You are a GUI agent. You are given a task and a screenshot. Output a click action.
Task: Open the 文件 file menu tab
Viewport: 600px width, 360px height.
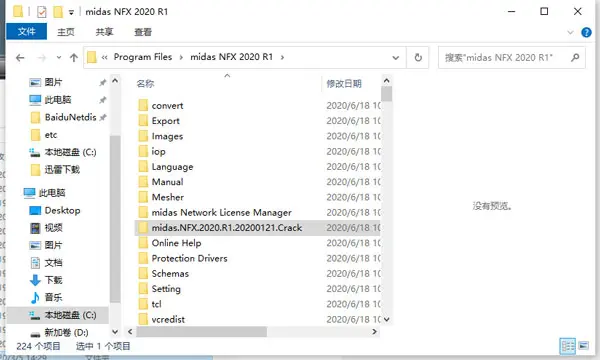pyautogui.click(x=26, y=31)
